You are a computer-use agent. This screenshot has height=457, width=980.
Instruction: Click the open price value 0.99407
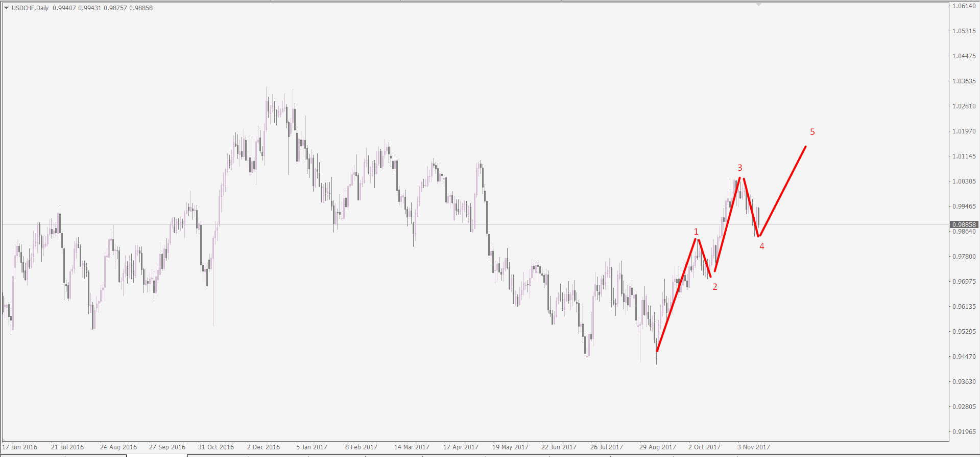tap(64, 8)
